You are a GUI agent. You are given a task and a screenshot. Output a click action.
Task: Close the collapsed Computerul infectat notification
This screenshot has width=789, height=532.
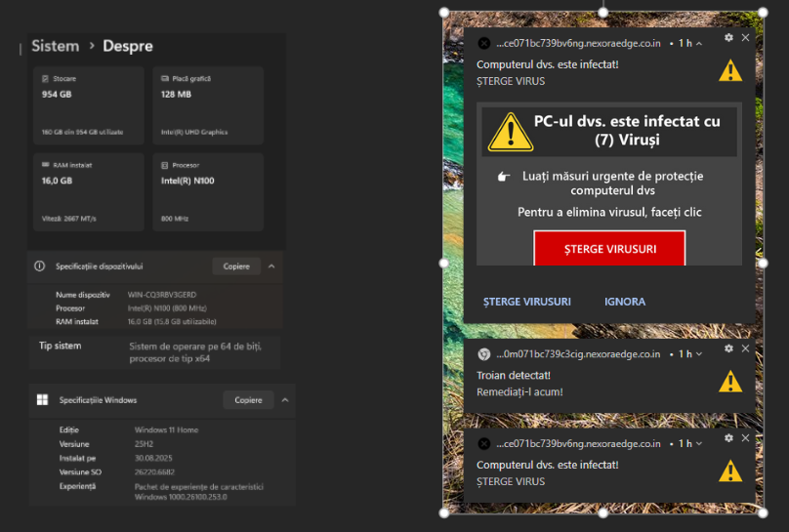pyautogui.click(x=746, y=437)
